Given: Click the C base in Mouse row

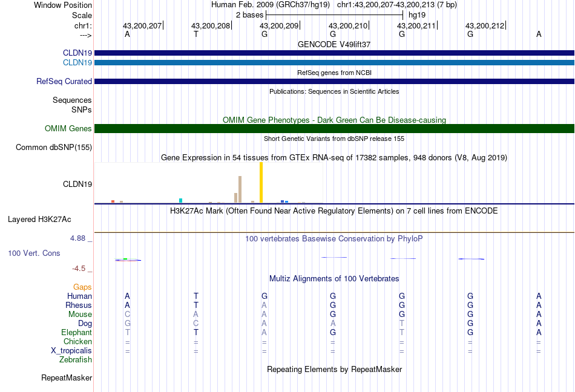Looking at the screenshot, I should [x=127, y=315].
